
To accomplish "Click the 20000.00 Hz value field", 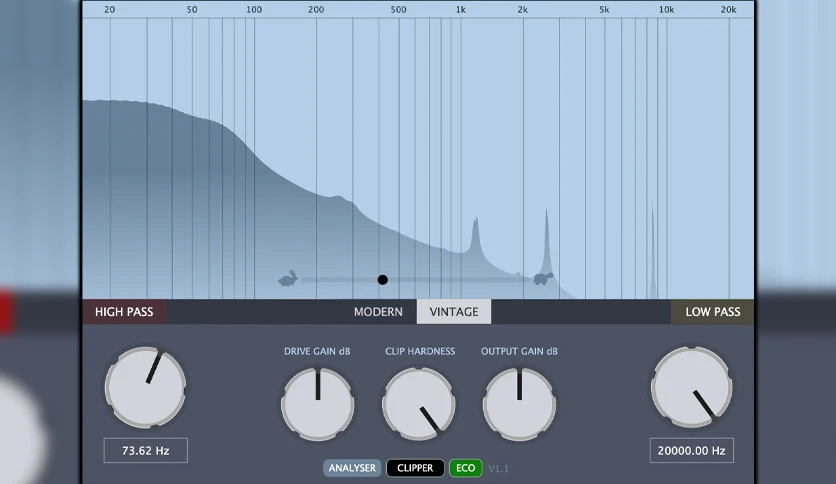I will 692,450.
